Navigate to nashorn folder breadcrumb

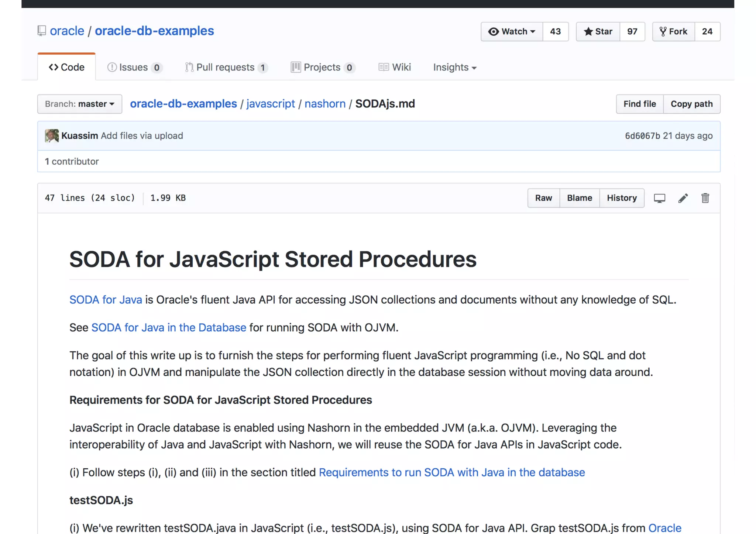coord(325,104)
